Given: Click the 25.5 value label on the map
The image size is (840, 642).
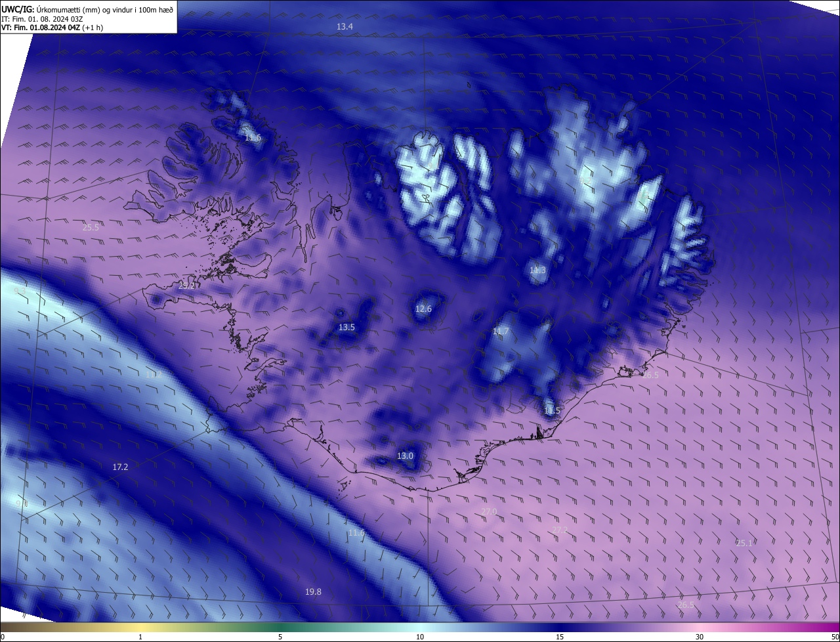Looking at the screenshot, I should pos(91,228).
